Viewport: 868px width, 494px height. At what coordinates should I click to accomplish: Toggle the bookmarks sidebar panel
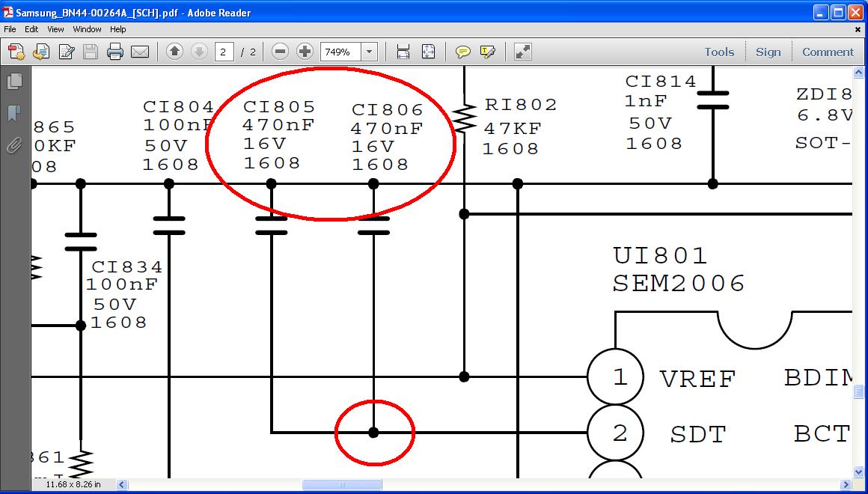(x=15, y=114)
